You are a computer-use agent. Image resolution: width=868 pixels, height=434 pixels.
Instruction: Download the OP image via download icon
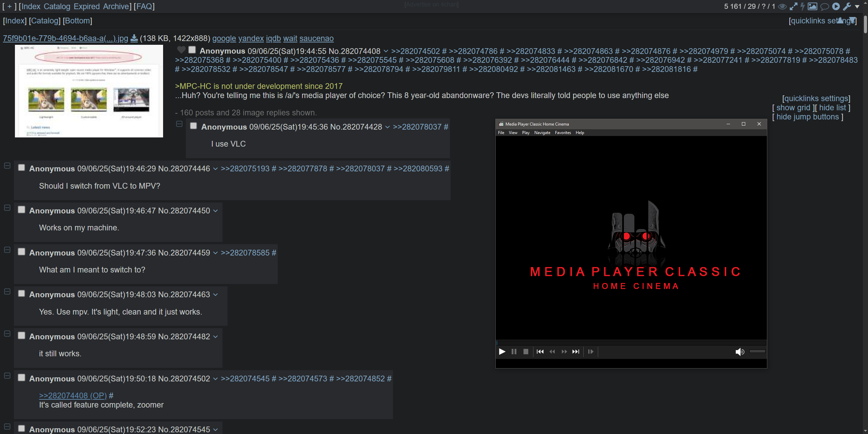(134, 38)
